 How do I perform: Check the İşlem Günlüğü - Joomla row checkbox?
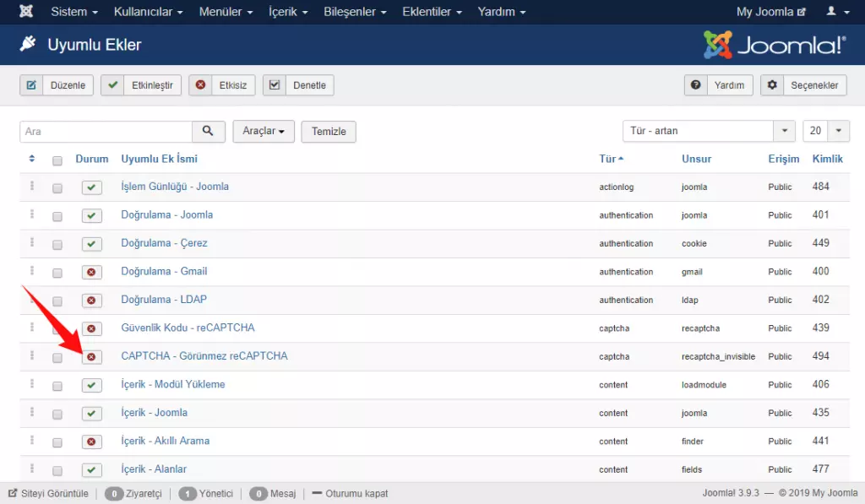click(x=57, y=188)
